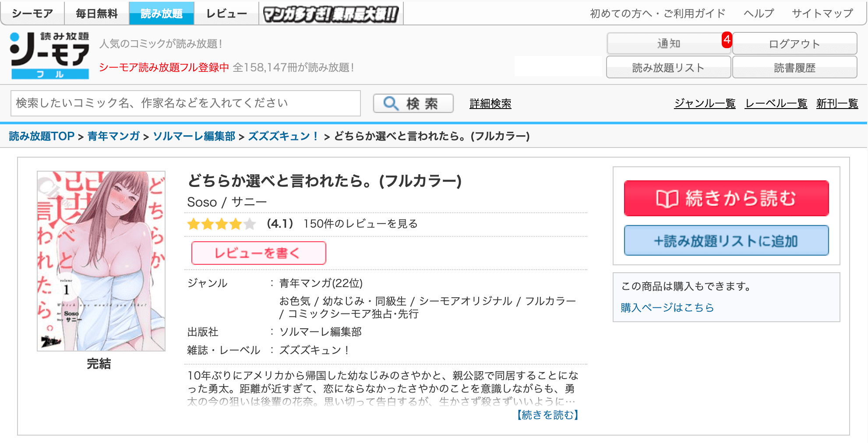Switch to the 毎日無料 tab
The image size is (868, 443).
tap(97, 13)
